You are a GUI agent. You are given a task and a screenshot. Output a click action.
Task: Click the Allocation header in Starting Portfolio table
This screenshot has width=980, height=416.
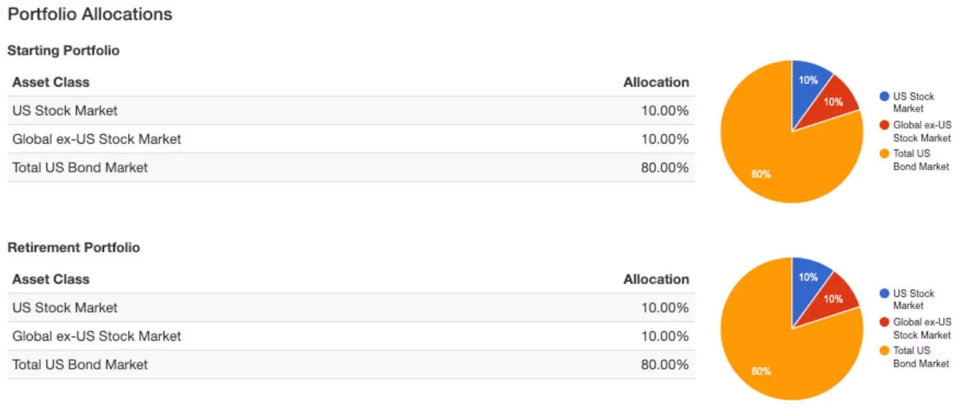point(656,82)
